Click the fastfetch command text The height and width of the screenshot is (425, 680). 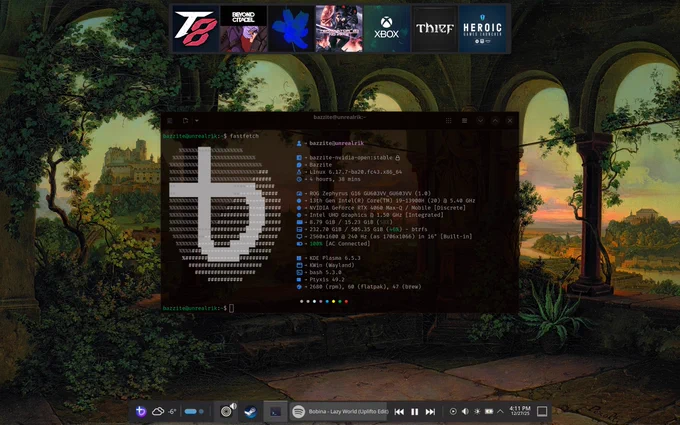pos(244,136)
